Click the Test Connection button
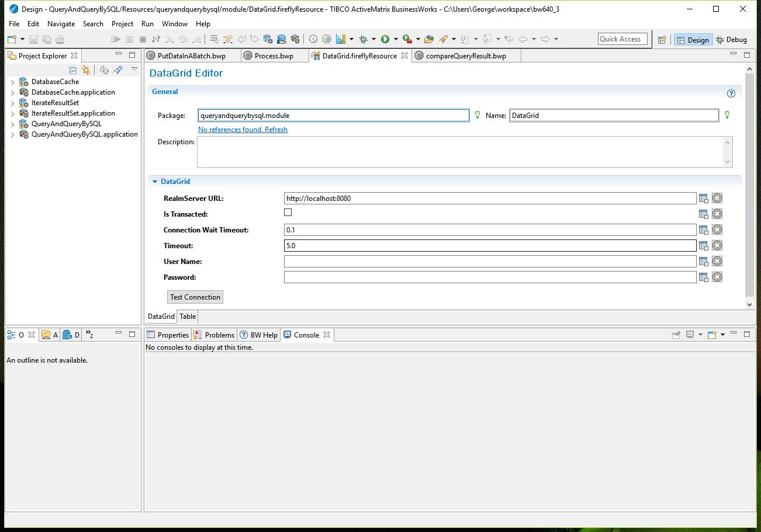 coord(195,297)
